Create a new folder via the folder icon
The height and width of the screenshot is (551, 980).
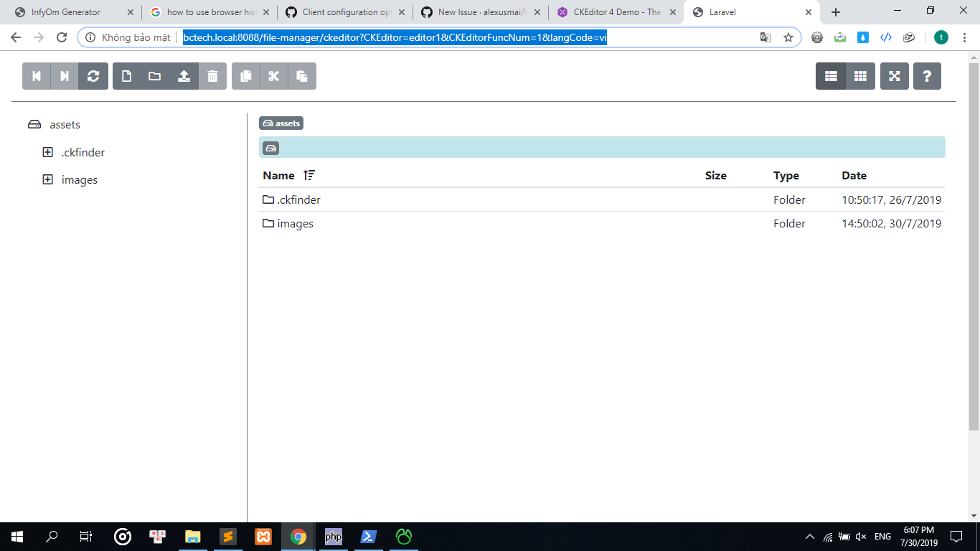155,75
